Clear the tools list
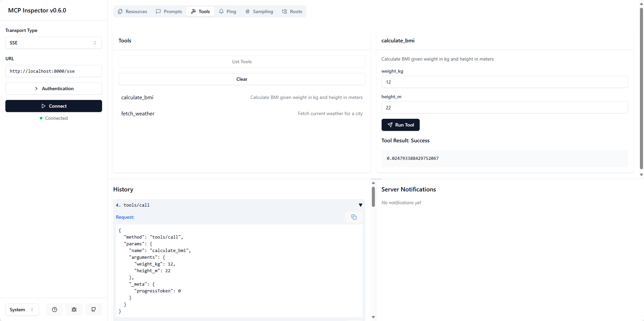The height and width of the screenshot is (321, 644). tap(242, 79)
